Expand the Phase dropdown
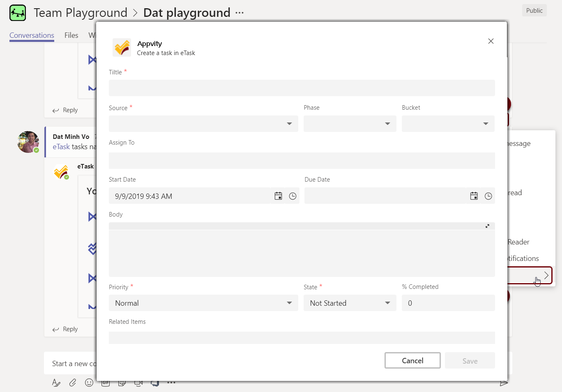 coord(350,124)
